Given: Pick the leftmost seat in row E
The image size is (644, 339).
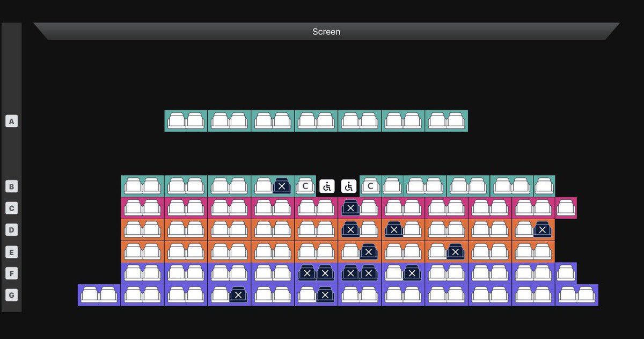Looking at the screenshot, I should [133, 251].
